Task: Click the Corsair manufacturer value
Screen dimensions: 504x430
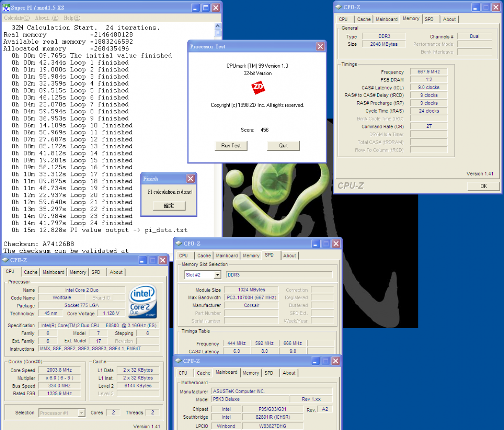Action: (251, 305)
